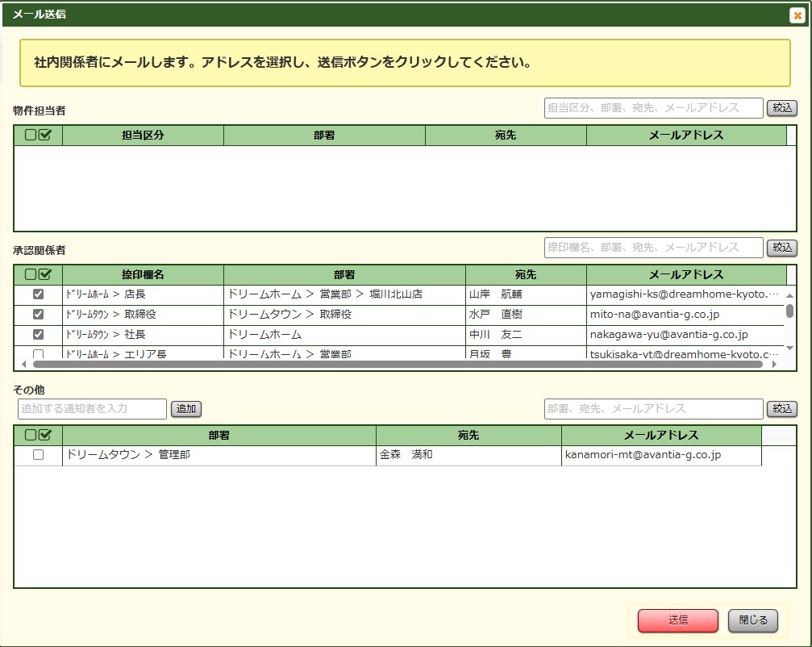
Task: Uncheck the 店長 山岸 航輔 row checkbox
Action: (x=38, y=294)
